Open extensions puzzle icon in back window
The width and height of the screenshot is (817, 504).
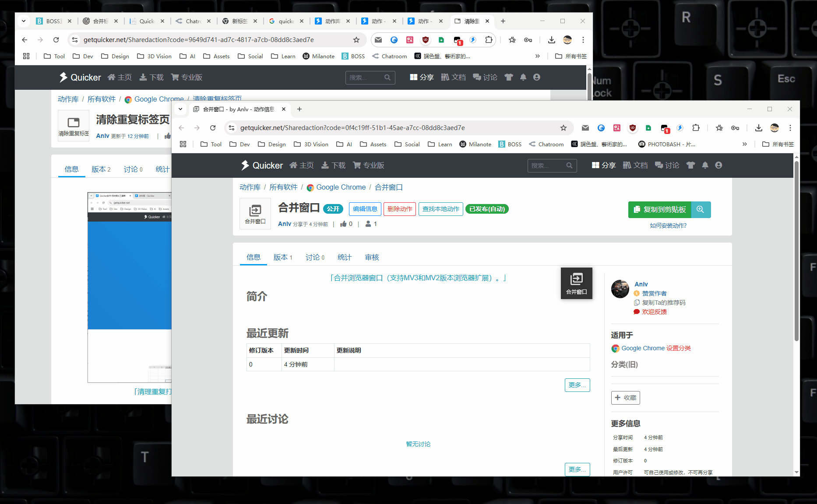coord(489,40)
